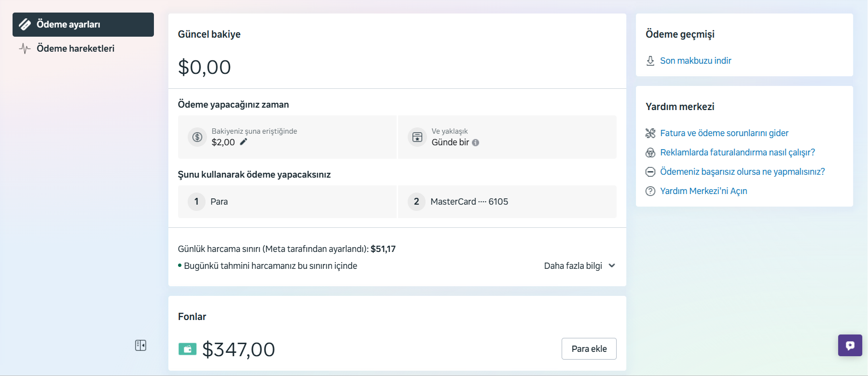The image size is (868, 376).
Task: Select the MasterCard 6105 payment method
Action: click(x=507, y=202)
